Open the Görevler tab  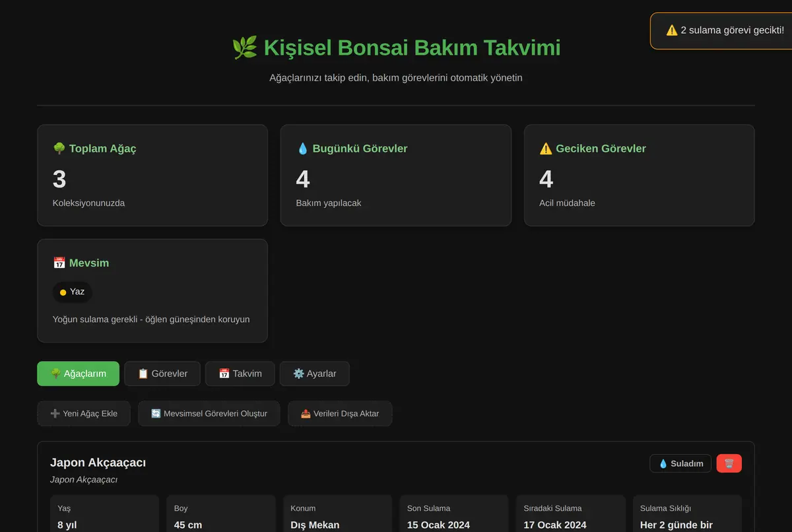pyautogui.click(x=162, y=374)
